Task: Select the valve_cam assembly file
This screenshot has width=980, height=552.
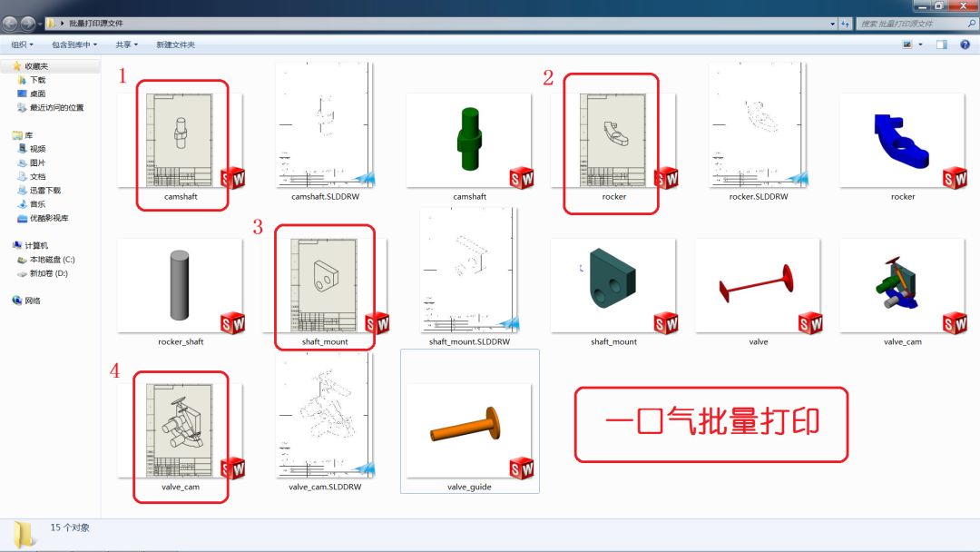Action: click(903, 286)
